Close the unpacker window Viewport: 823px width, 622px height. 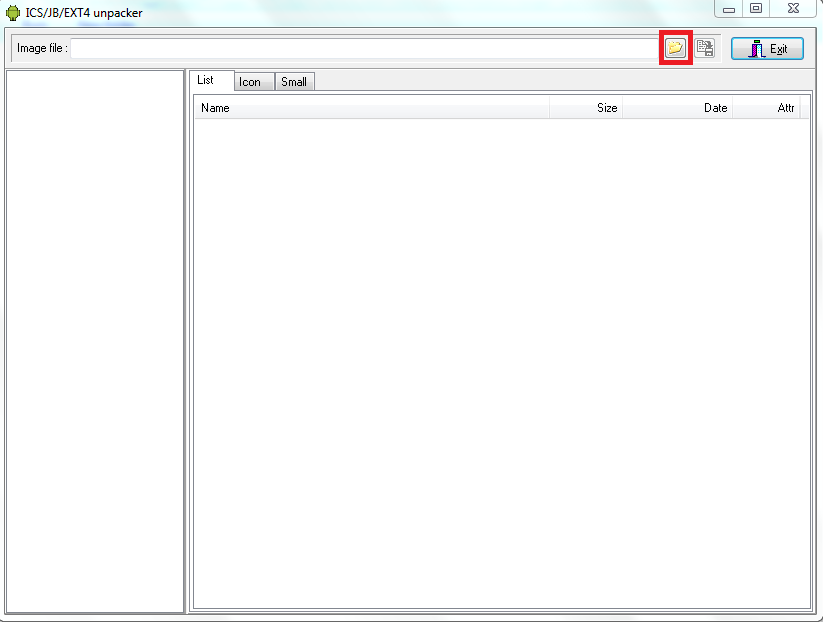793,8
